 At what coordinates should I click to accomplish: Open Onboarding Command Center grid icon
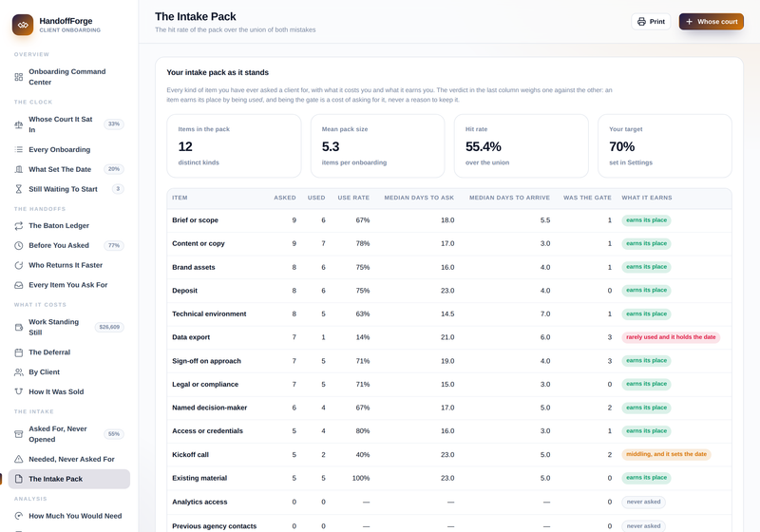[18, 77]
